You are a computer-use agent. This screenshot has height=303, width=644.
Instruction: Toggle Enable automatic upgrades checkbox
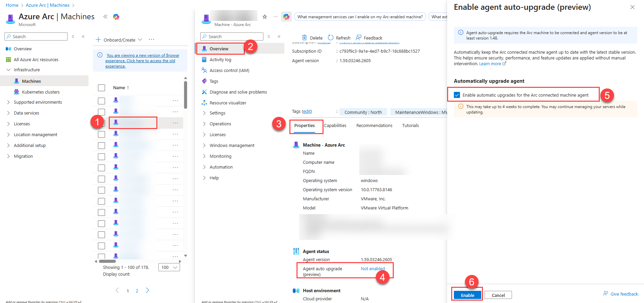pyautogui.click(x=457, y=95)
